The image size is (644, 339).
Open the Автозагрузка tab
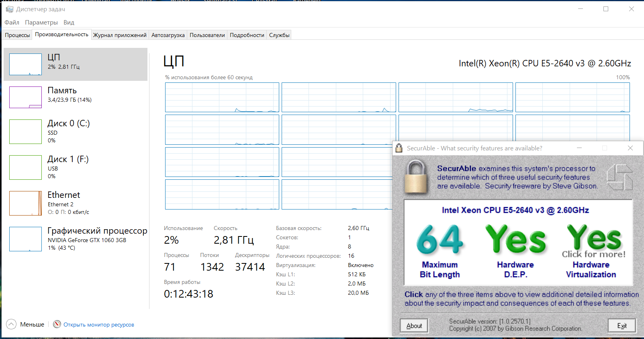point(168,35)
